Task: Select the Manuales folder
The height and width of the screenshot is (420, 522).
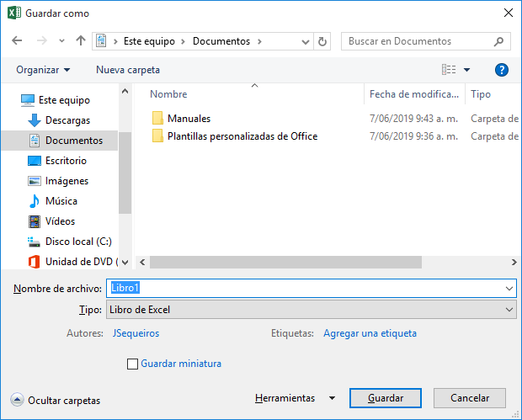Action: pos(189,119)
